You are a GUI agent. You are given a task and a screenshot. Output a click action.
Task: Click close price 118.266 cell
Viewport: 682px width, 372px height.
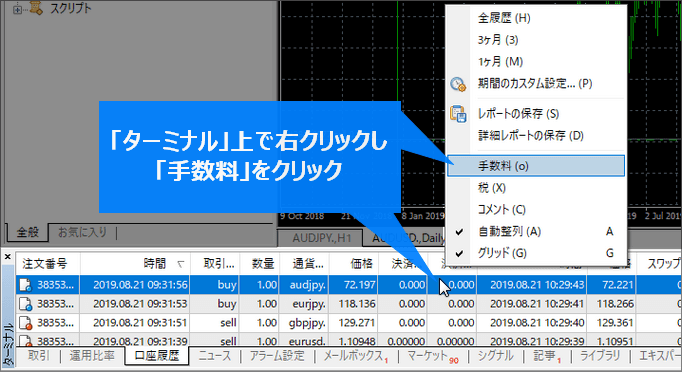[x=615, y=304]
